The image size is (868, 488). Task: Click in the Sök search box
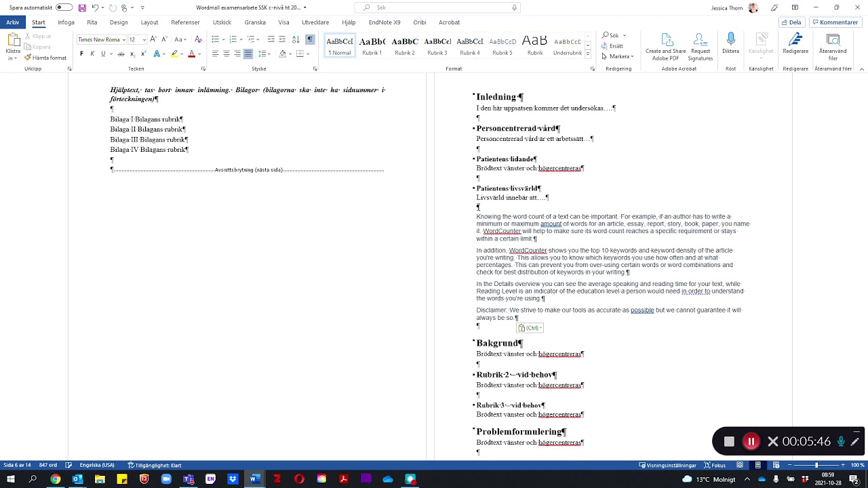(437, 7)
